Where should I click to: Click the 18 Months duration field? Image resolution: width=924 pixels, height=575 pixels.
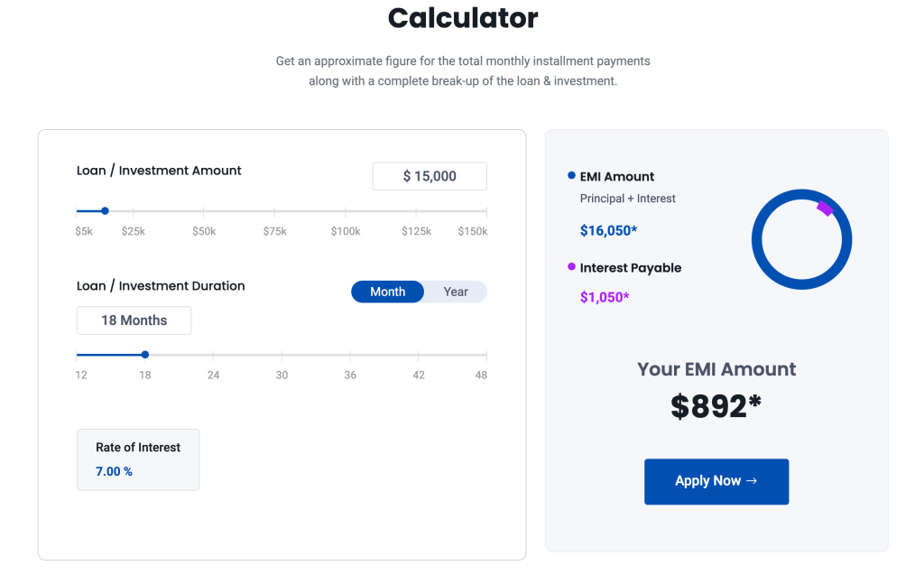pyautogui.click(x=134, y=320)
